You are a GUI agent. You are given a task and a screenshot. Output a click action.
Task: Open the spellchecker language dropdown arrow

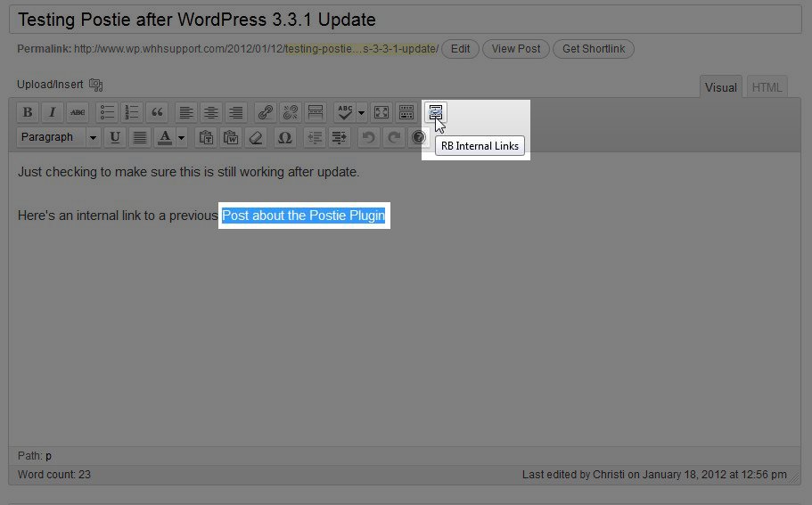pos(362,112)
